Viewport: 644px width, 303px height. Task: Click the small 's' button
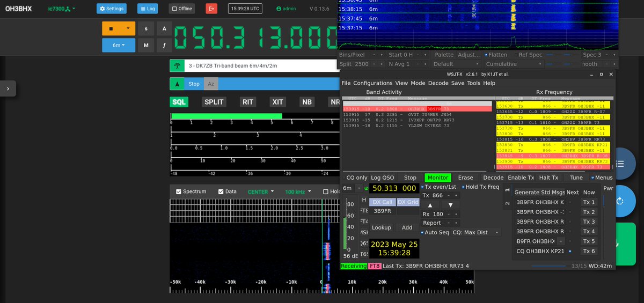(x=146, y=29)
